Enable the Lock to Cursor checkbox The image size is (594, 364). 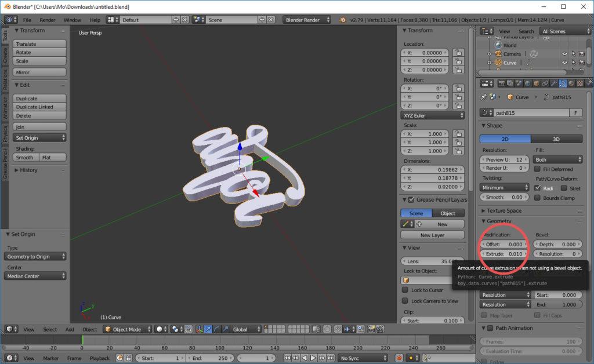coord(405,290)
